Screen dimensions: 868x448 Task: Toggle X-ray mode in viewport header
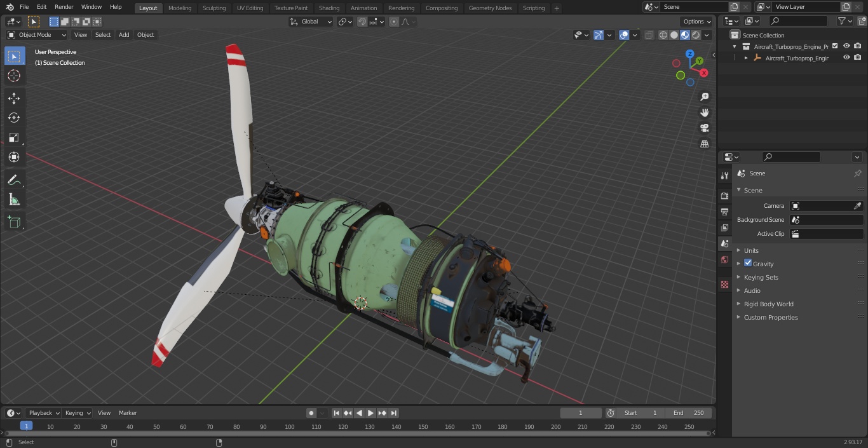pyautogui.click(x=649, y=35)
